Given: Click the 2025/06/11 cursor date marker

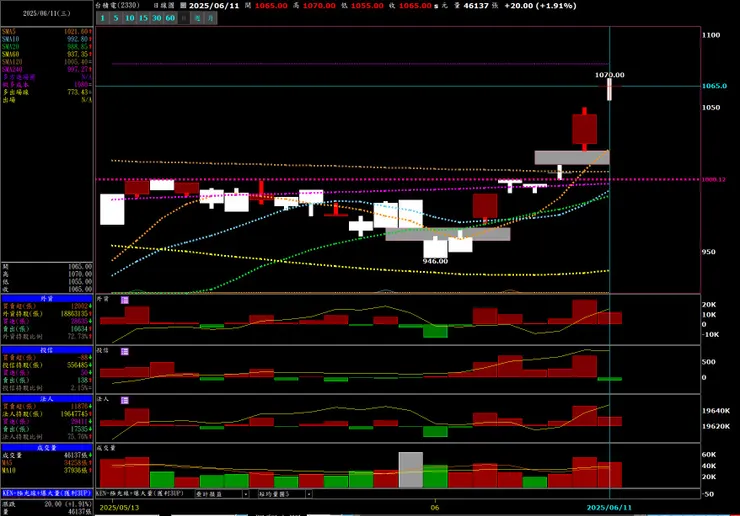Looking at the screenshot, I should (609, 508).
